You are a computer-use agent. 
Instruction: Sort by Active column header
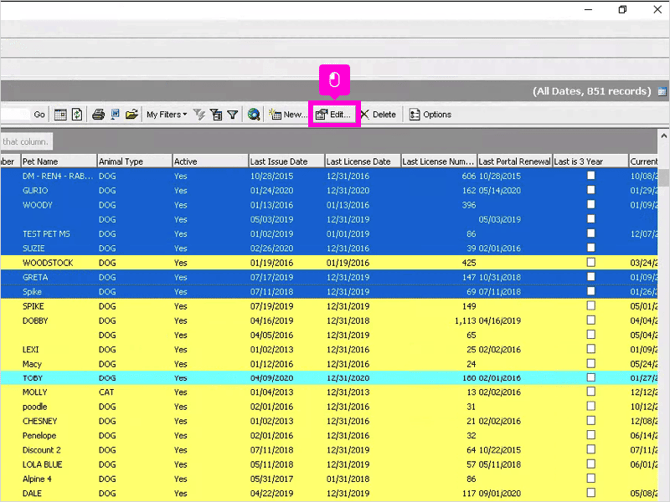210,161
